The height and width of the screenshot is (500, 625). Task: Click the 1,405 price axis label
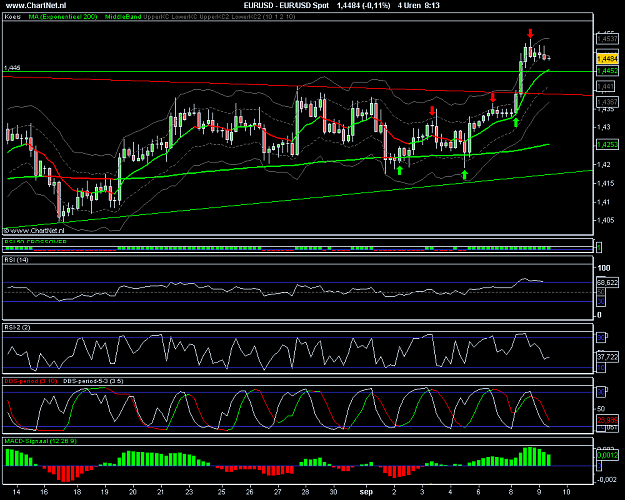(605, 220)
